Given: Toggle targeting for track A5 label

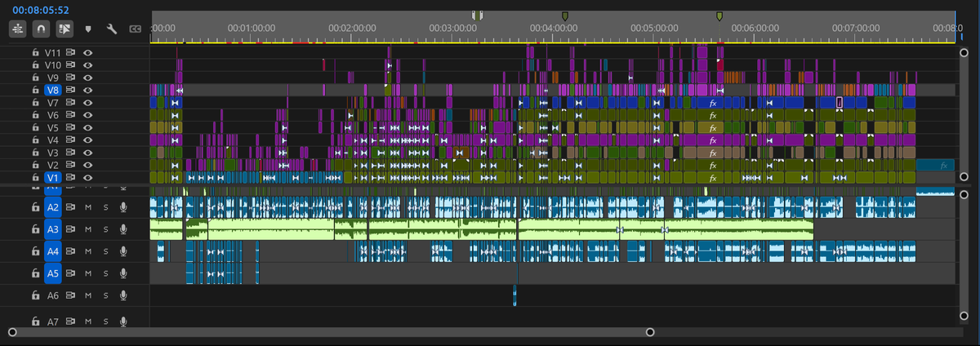Looking at the screenshot, I should click(53, 273).
